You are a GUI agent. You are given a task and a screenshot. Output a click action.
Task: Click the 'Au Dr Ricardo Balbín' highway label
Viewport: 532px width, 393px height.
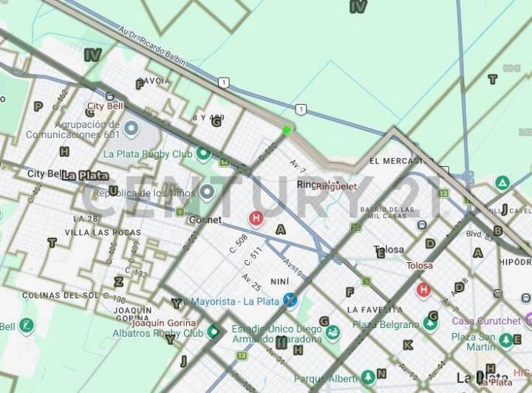151,46
